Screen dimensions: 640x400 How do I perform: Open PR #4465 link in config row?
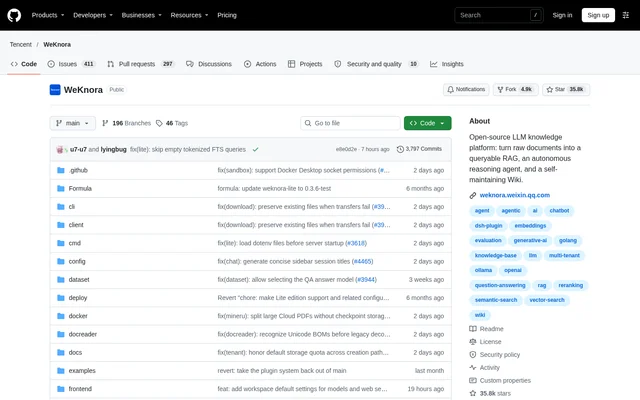362,261
